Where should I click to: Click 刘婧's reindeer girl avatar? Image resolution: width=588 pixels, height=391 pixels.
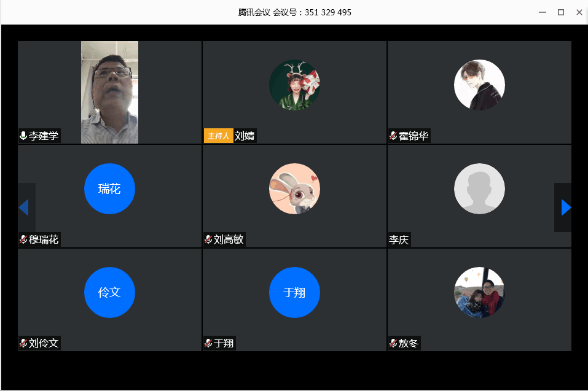(x=294, y=85)
